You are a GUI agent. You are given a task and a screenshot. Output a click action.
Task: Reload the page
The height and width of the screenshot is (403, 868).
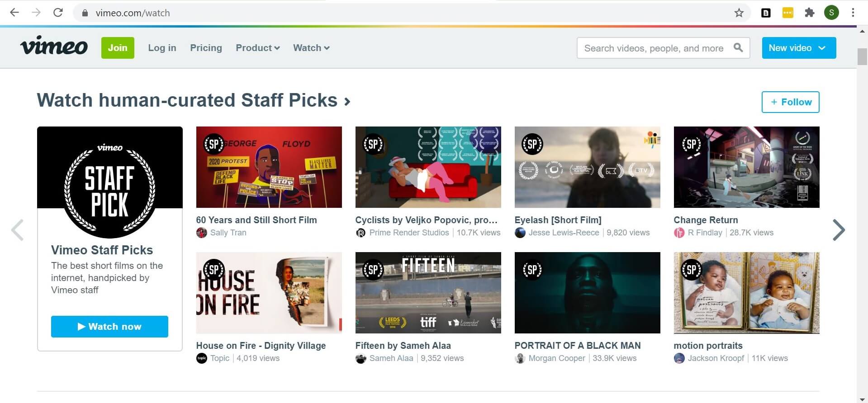point(58,13)
